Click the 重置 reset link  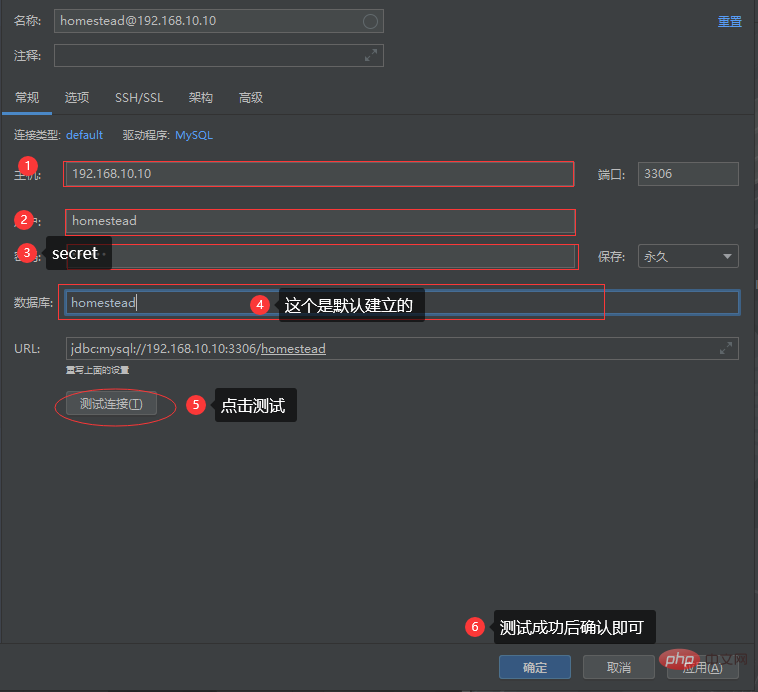pyautogui.click(x=729, y=21)
